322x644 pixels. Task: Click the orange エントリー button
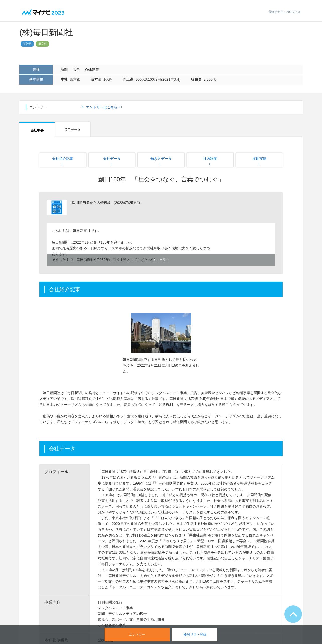tap(137, 634)
